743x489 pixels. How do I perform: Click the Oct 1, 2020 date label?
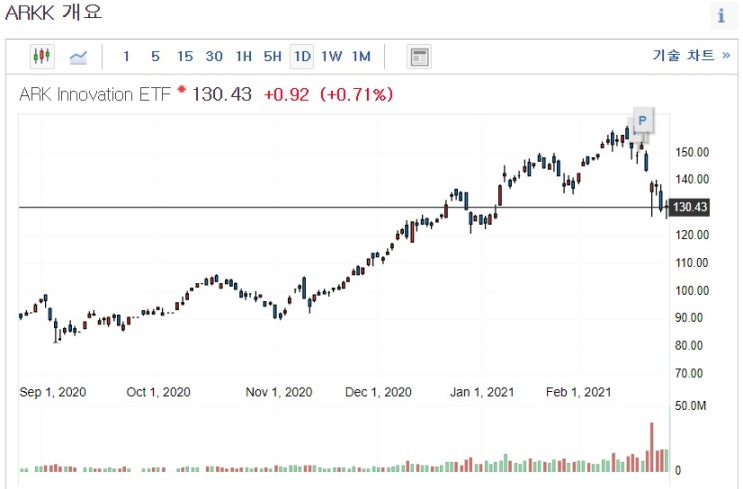click(158, 392)
